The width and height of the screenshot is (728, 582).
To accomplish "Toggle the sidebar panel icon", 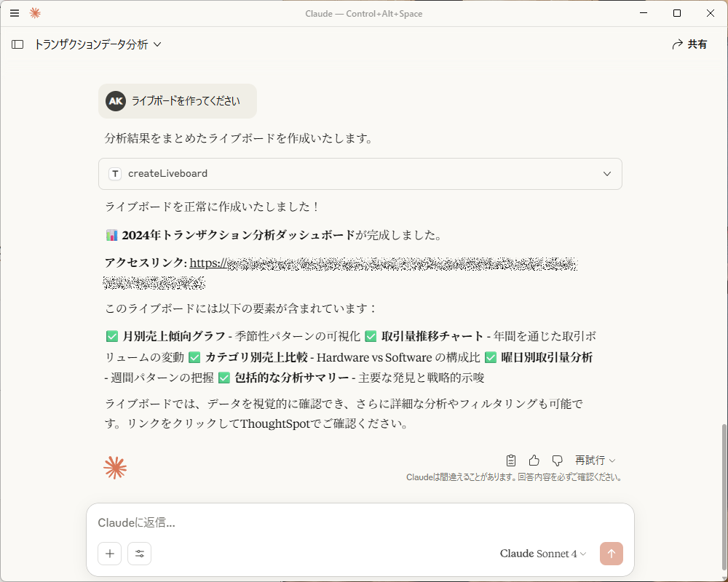I will click(x=17, y=44).
